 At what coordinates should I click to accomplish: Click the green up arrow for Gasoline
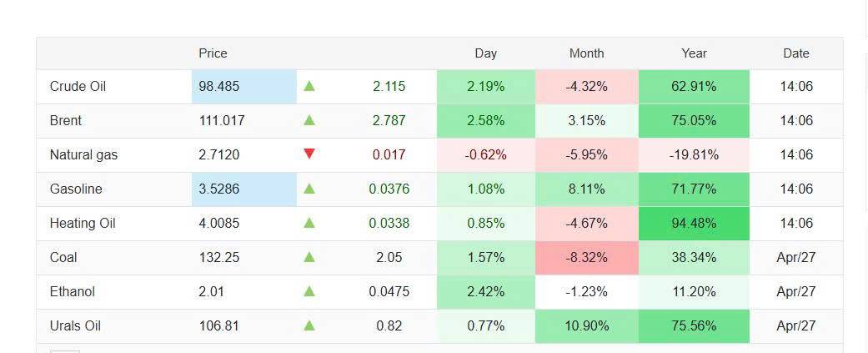[x=309, y=189]
